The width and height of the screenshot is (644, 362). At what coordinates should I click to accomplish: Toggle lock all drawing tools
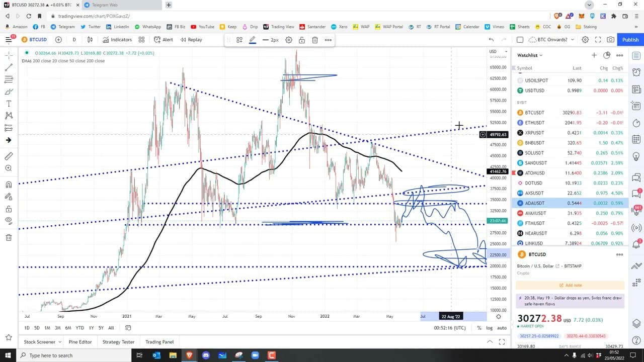tap(9, 209)
